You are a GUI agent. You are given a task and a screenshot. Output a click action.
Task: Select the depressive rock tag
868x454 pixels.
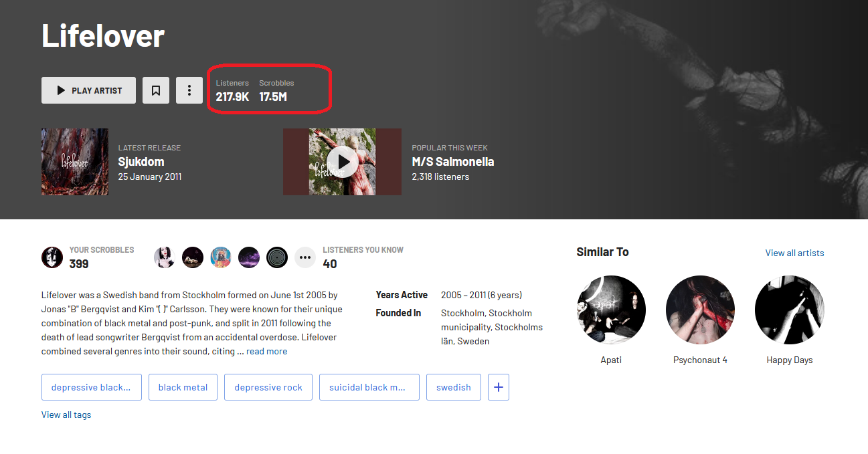click(268, 387)
